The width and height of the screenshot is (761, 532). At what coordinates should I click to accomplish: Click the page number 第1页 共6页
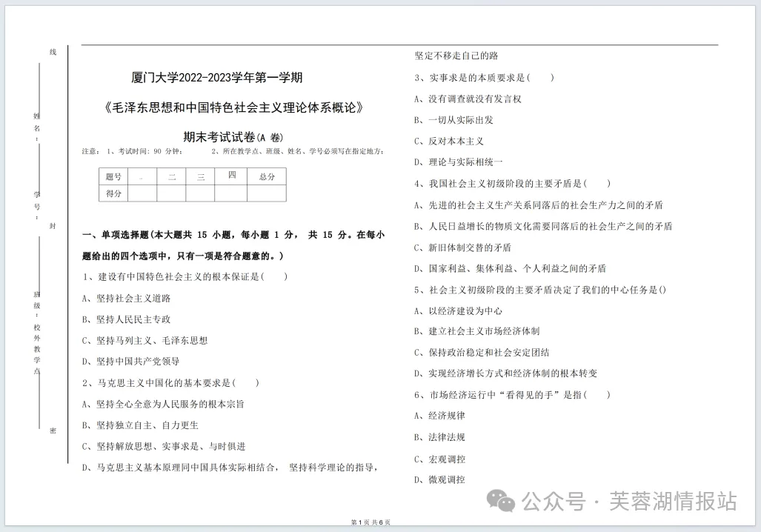click(x=370, y=522)
